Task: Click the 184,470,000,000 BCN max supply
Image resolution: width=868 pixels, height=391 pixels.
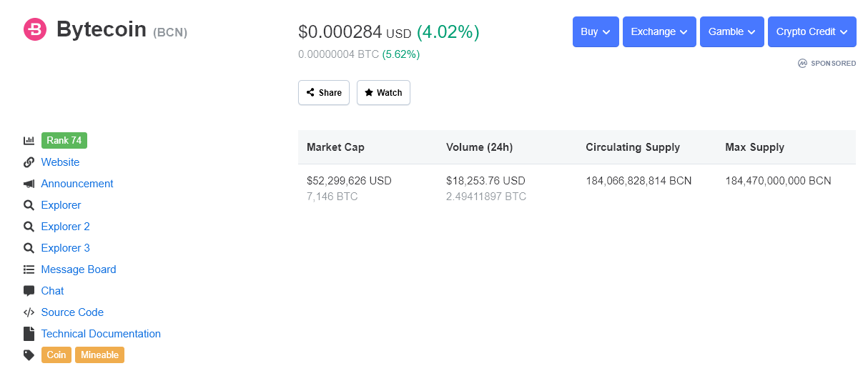Action: [778, 181]
